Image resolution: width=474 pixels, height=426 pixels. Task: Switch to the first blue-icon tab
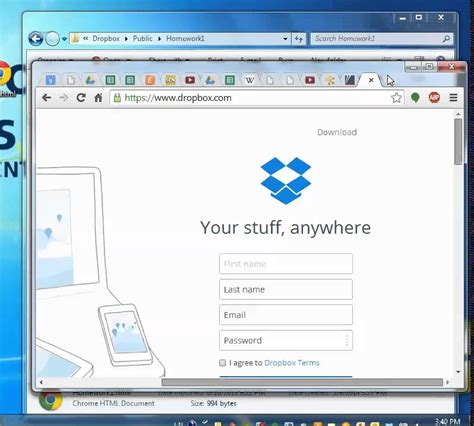[51, 80]
